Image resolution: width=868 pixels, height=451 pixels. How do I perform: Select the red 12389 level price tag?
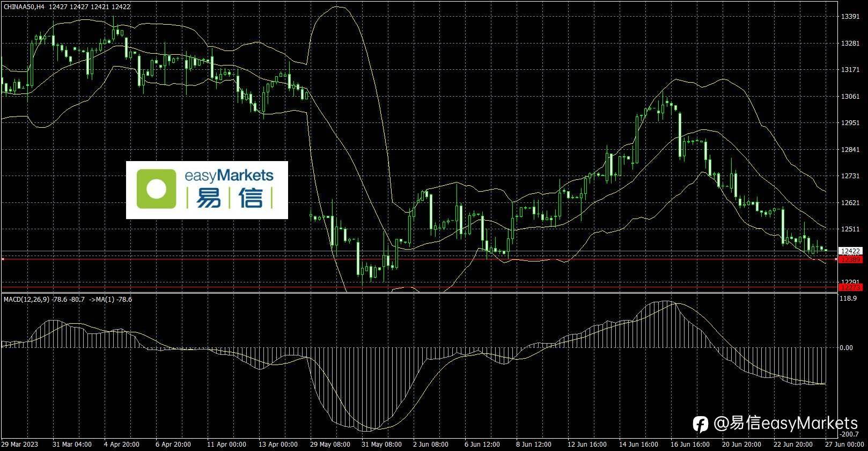[850, 259]
